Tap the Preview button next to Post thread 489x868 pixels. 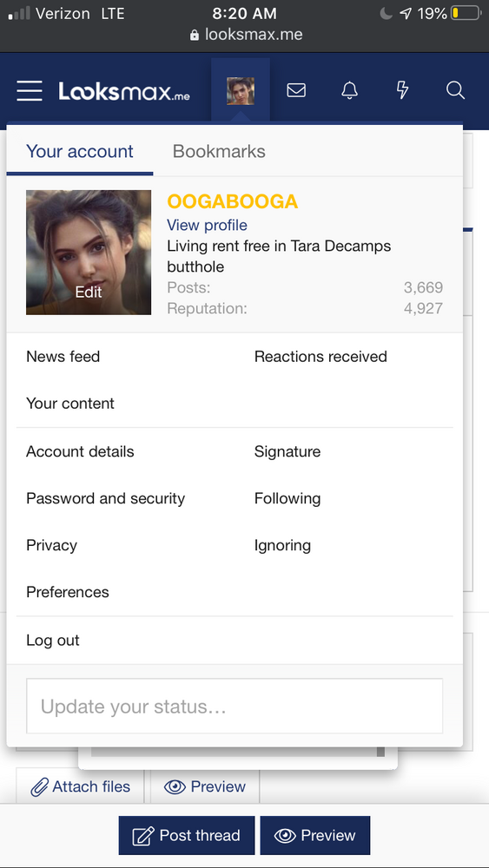(x=315, y=835)
